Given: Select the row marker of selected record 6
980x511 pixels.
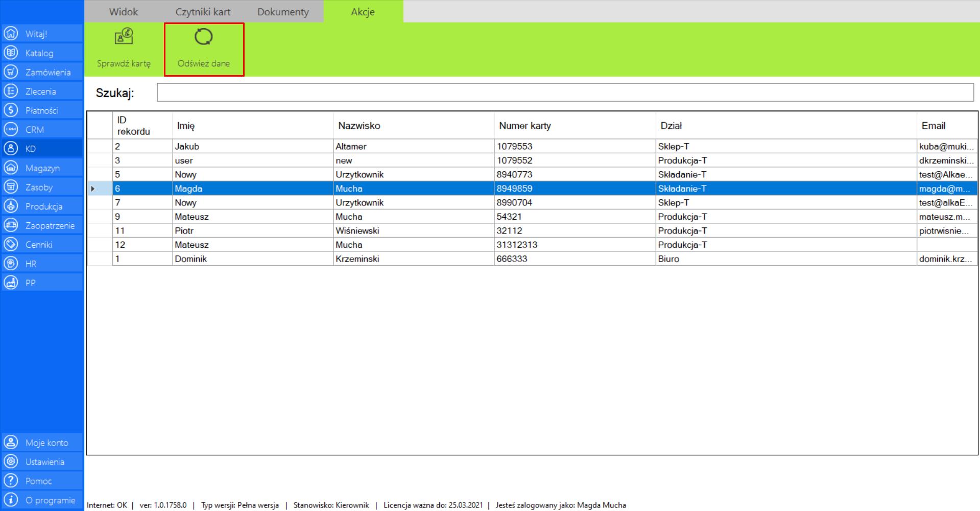Looking at the screenshot, I should pos(100,189).
